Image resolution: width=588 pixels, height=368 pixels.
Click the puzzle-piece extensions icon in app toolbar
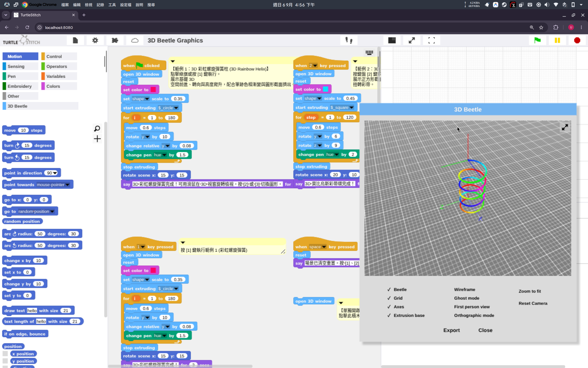115,40
